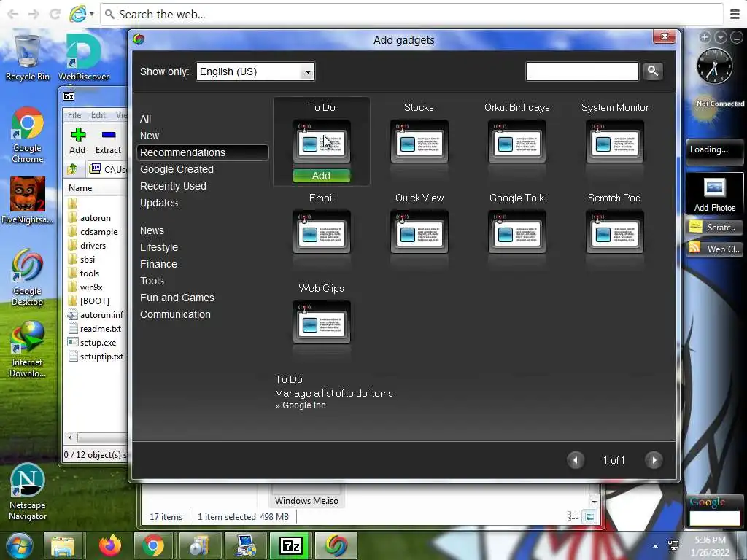This screenshot has width=747, height=560.
Task: Pick the System Monitor gadget icon
Action: click(x=615, y=141)
